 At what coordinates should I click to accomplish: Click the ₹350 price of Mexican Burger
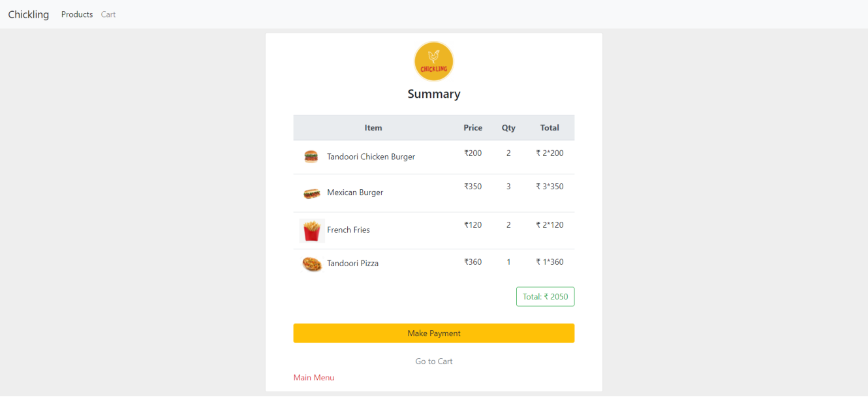tap(473, 186)
